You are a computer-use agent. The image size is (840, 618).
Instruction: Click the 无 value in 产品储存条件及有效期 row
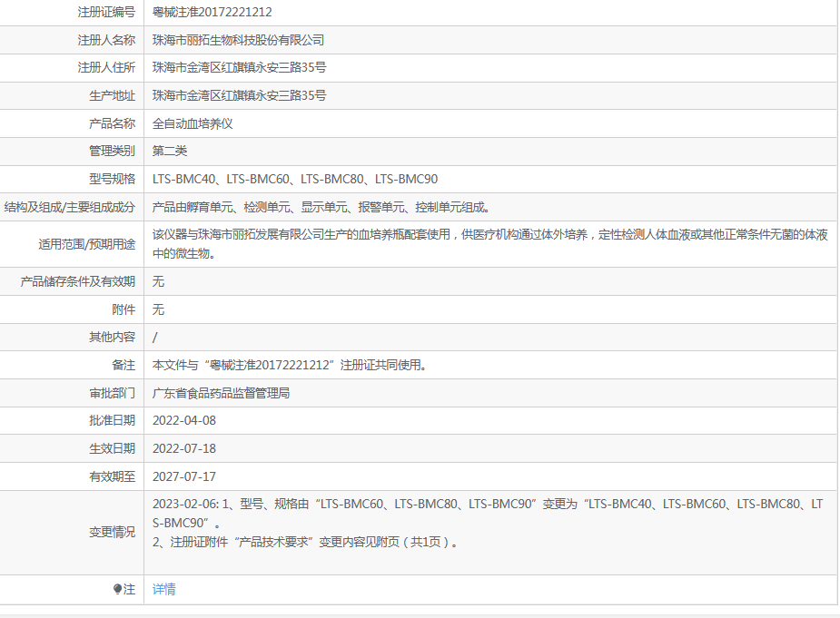pyautogui.click(x=158, y=281)
